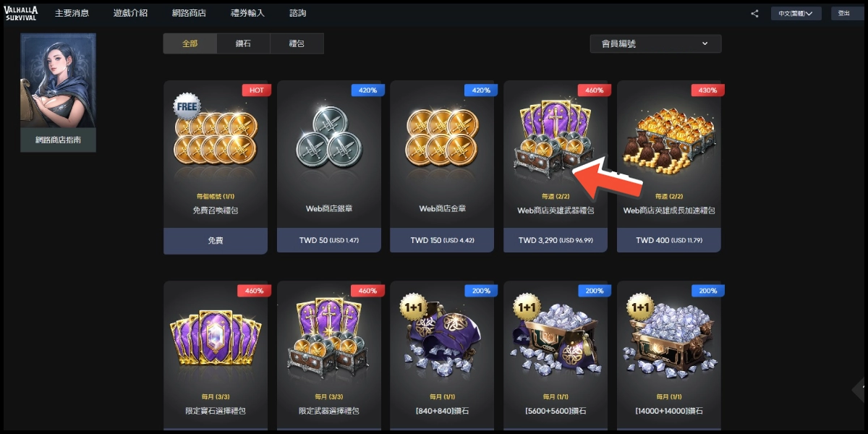
Task: Expand the 會員編號 dropdown
Action: (655, 43)
